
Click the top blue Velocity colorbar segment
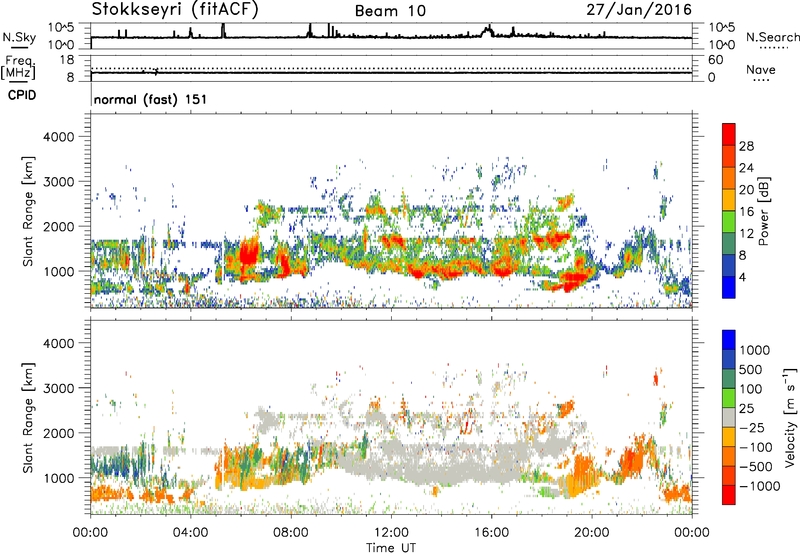pyautogui.click(x=729, y=340)
